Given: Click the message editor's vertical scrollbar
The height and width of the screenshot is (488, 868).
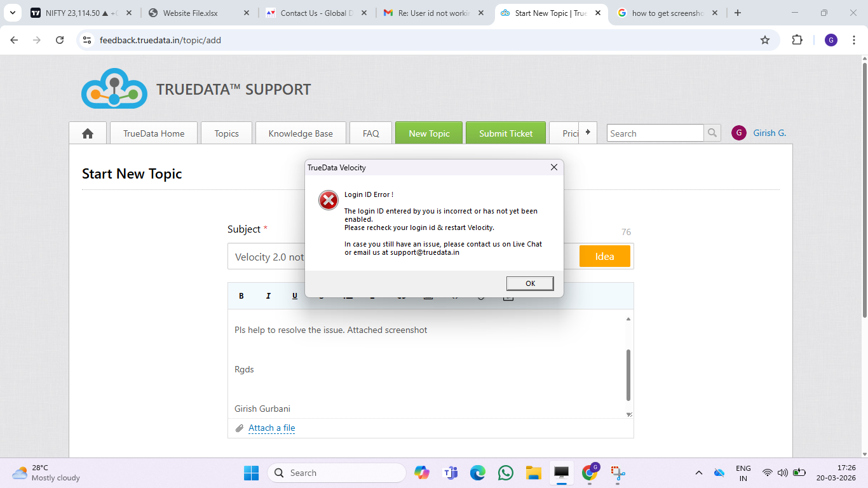Looking at the screenshot, I should [x=628, y=375].
